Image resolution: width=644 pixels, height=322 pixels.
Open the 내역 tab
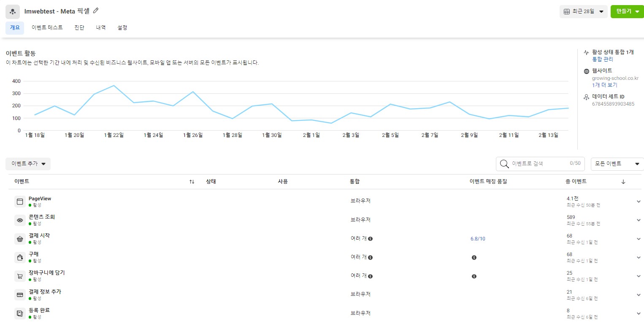coord(101,28)
